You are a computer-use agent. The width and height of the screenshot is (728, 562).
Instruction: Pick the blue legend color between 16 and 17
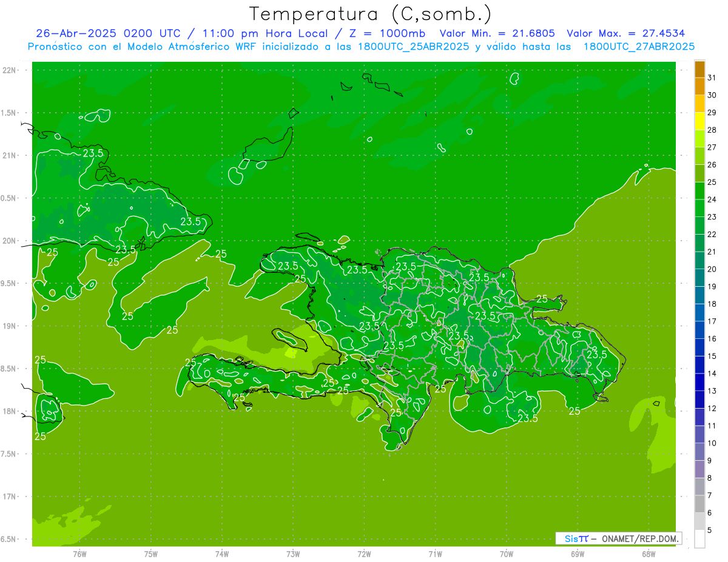point(699,330)
